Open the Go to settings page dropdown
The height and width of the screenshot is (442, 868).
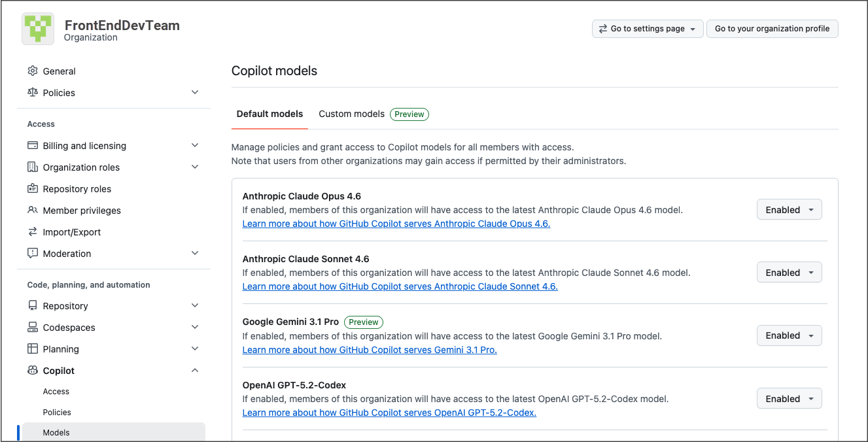coord(648,29)
